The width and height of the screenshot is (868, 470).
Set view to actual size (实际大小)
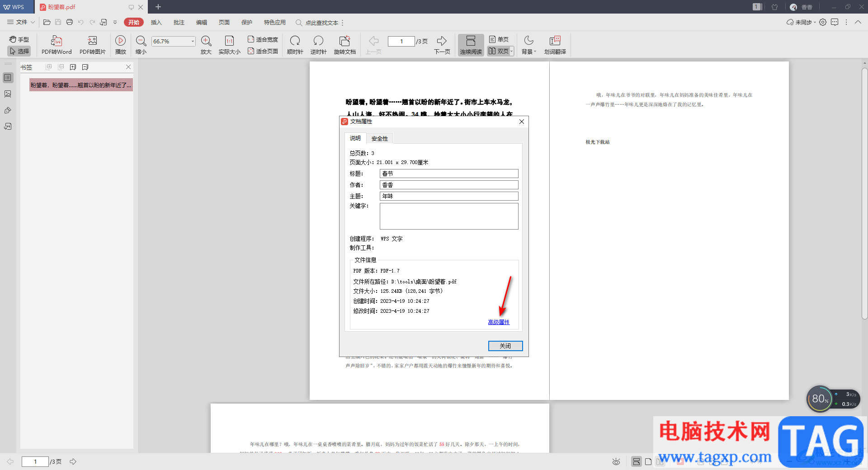[x=230, y=45]
